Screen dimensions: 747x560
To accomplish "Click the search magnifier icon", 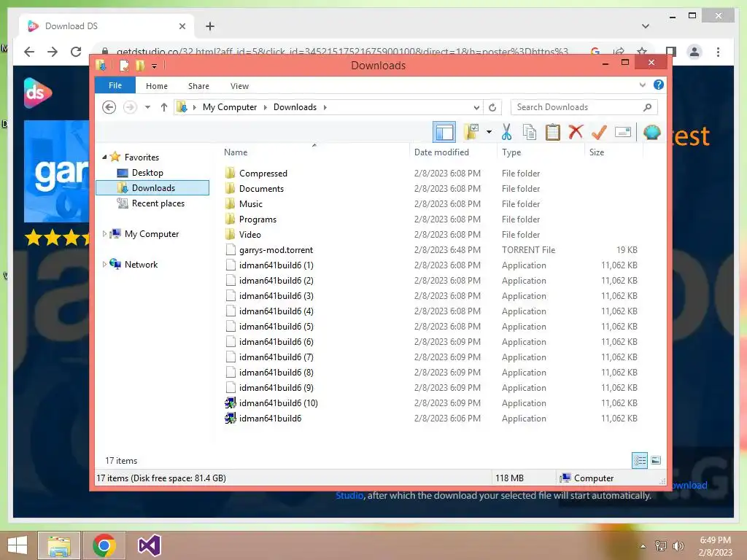I will (x=647, y=107).
